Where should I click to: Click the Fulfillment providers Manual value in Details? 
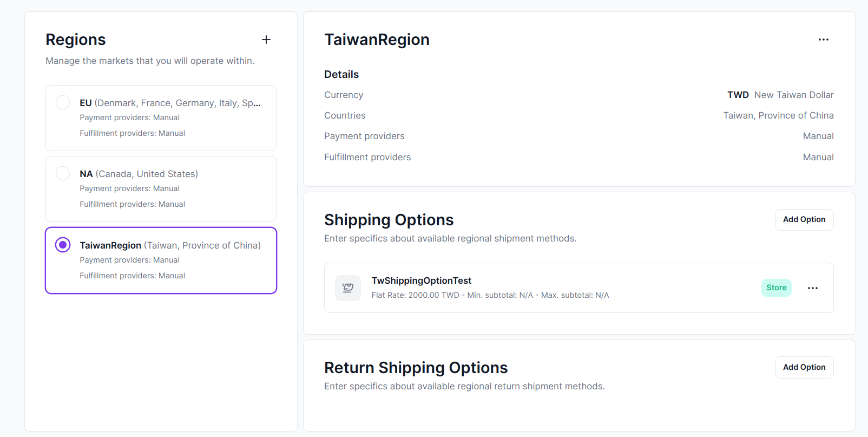[x=818, y=157]
